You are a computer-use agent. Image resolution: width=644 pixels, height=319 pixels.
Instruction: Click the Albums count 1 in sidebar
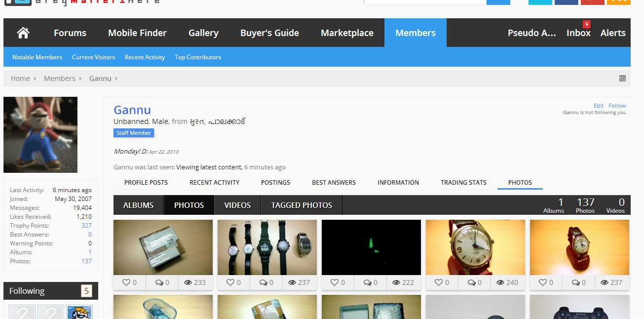[90, 252]
